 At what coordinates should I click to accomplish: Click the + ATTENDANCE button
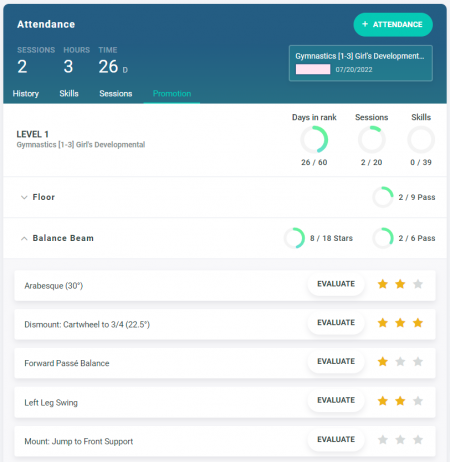point(393,24)
